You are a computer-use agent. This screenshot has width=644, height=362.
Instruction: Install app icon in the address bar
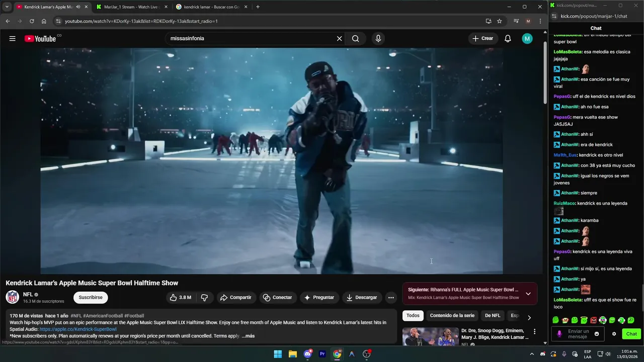pos(489,21)
